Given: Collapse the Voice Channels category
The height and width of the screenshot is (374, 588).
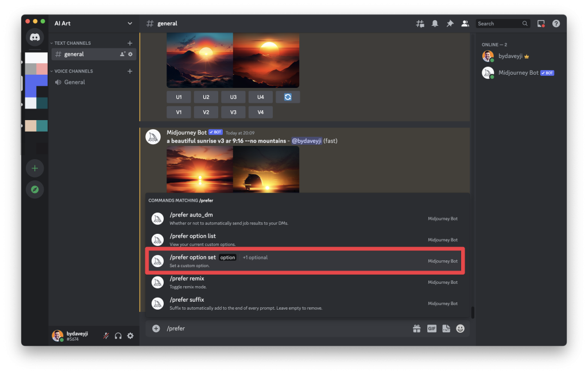Looking at the screenshot, I should [73, 71].
